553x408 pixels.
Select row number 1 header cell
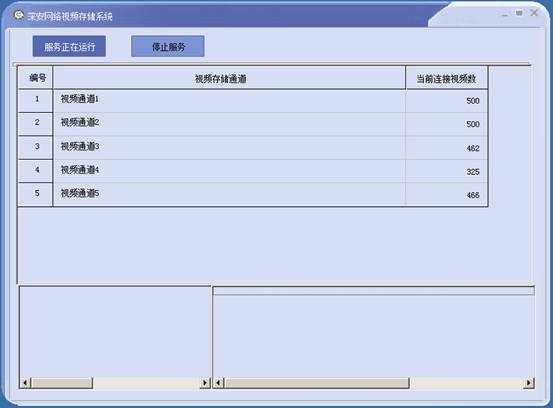(x=36, y=101)
